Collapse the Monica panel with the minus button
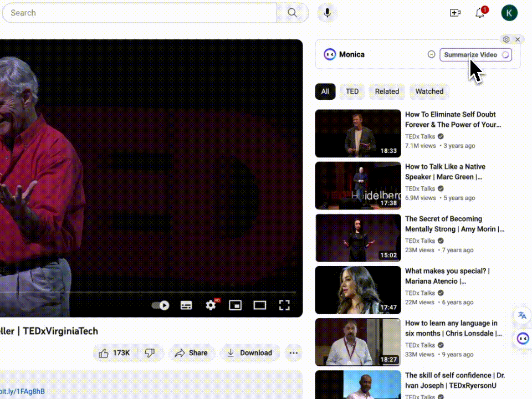The height and width of the screenshot is (399, 532). [431, 54]
